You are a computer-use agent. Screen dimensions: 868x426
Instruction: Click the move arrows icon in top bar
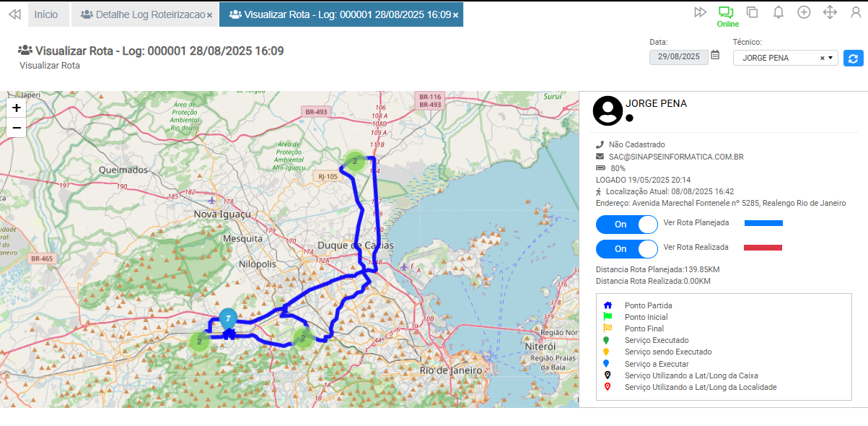click(x=830, y=12)
